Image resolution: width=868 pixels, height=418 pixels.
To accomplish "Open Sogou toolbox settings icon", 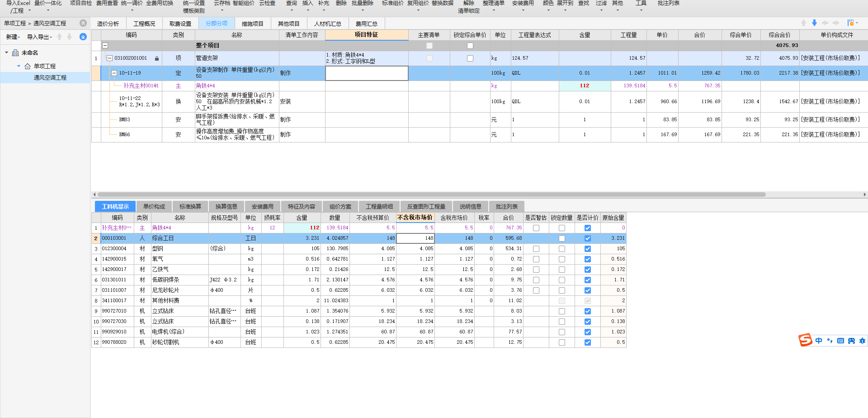I will click(x=862, y=341).
